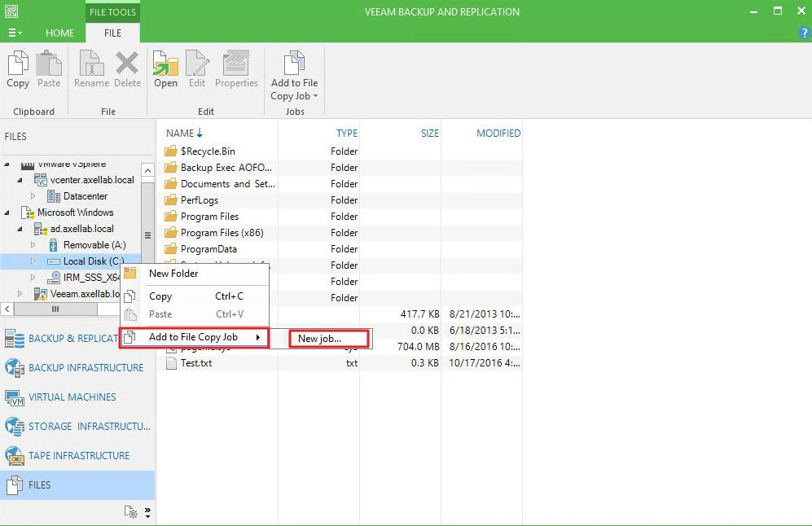Sort files by the MODIFIED column
812x526 pixels.
click(498, 134)
